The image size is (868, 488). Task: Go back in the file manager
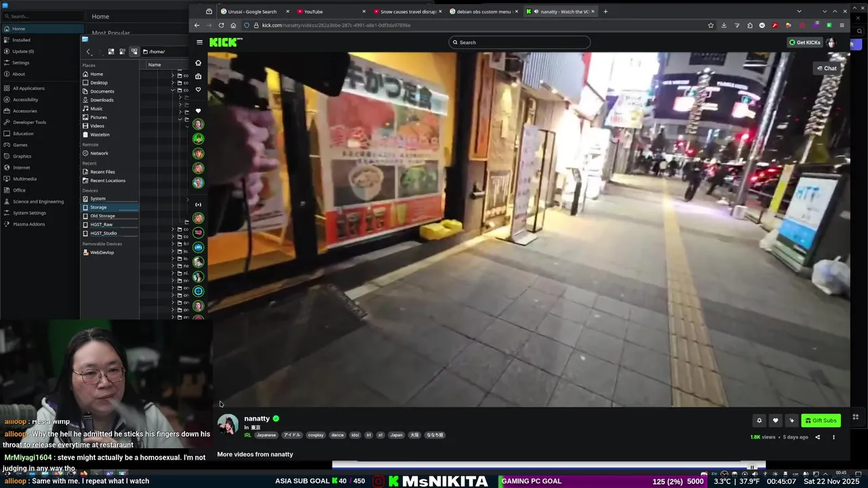point(88,52)
